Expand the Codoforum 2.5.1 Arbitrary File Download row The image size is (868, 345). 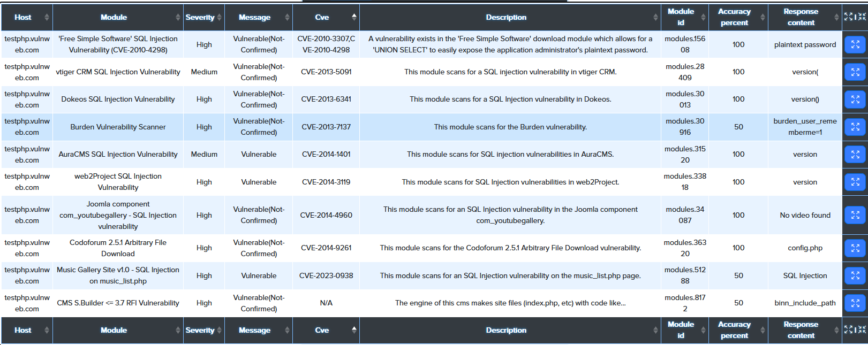pos(855,248)
